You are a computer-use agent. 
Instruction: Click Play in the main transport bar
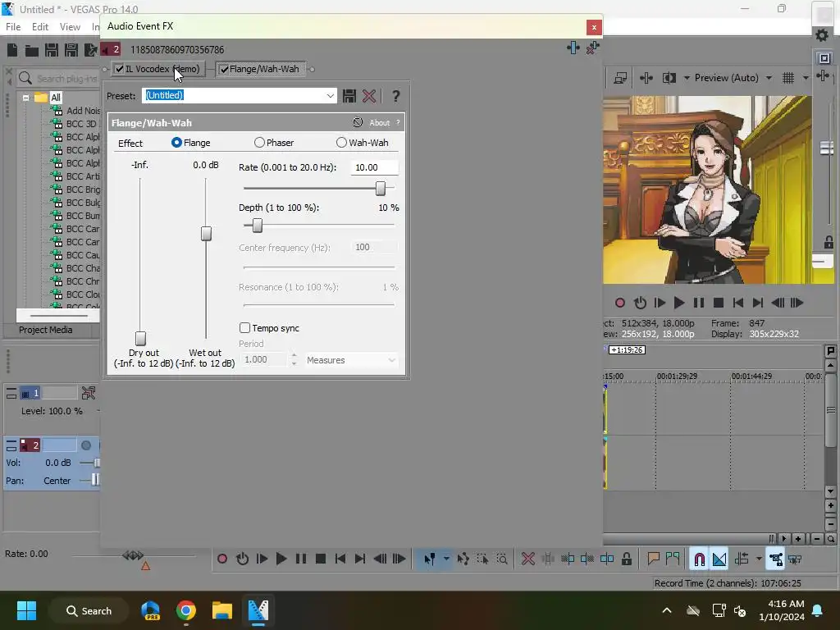(x=281, y=559)
